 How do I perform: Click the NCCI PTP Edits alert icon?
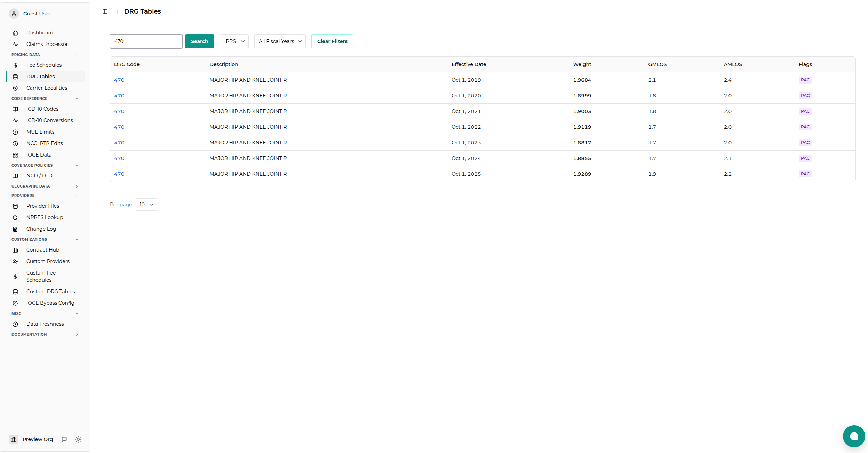[15, 144]
